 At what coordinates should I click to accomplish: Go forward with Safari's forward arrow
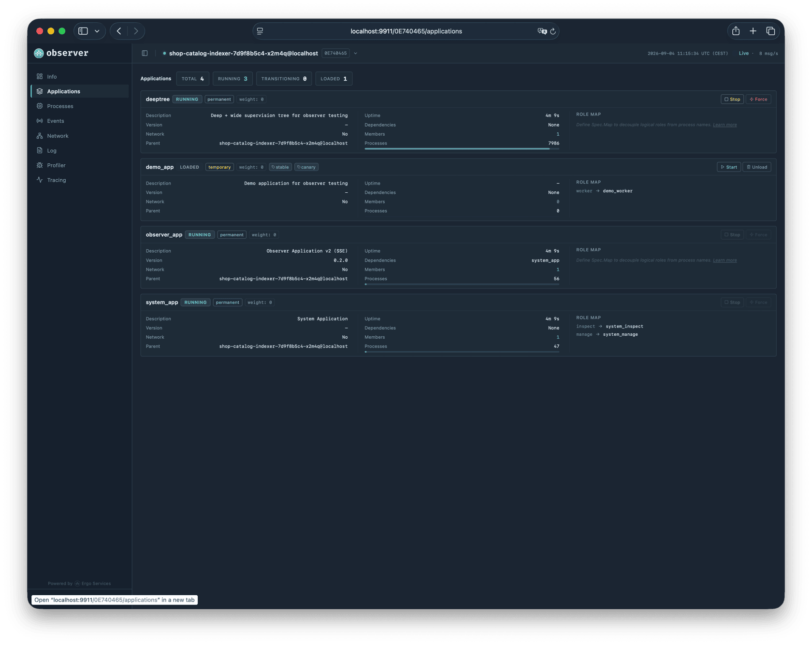pos(136,31)
